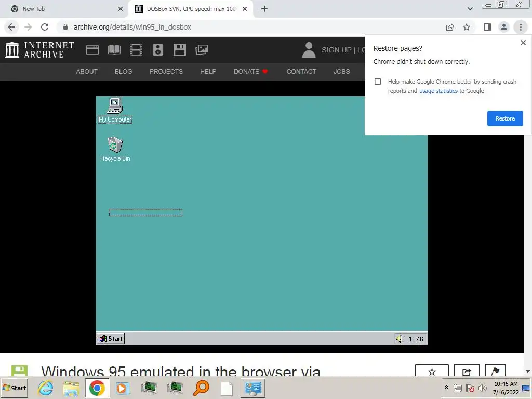The height and width of the screenshot is (399, 532).
Task: Click the Windows 95 clock 10:46
Action: pos(416,339)
